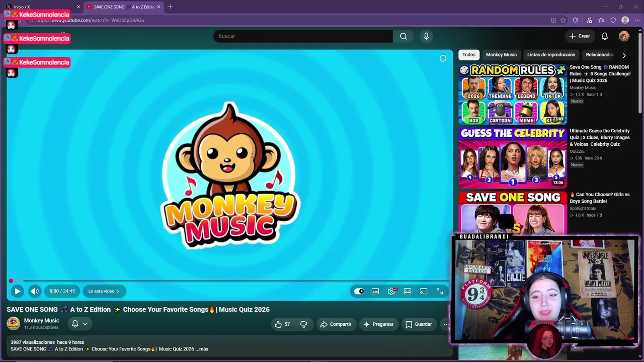This screenshot has width=644, height=362.
Task: Click the Crear button
Action: (x=579, y=36)
